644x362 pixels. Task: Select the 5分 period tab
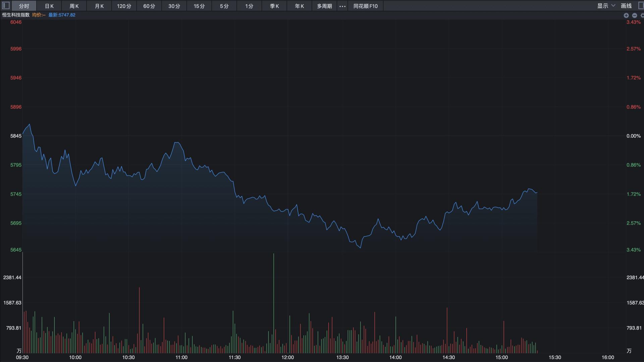coord(224,6)
